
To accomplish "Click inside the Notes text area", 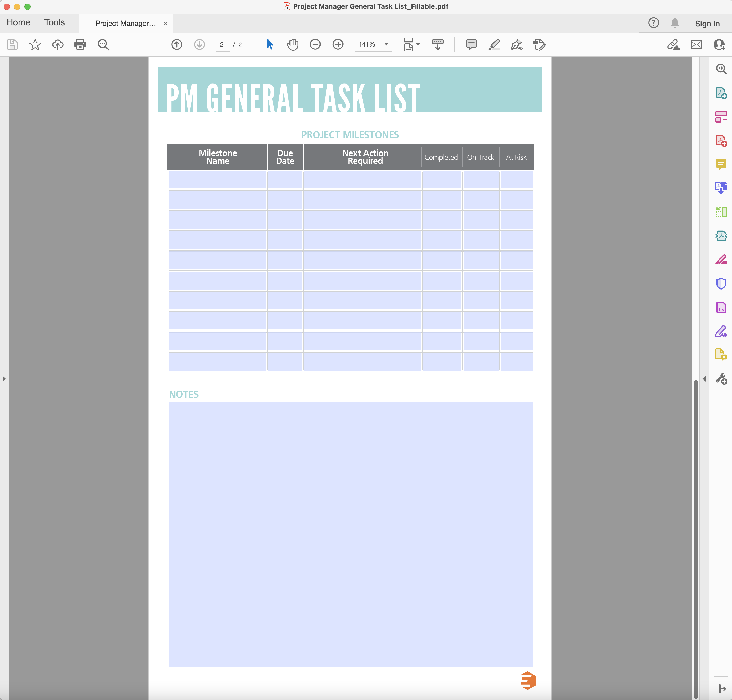I will click(x=351, y=534).
